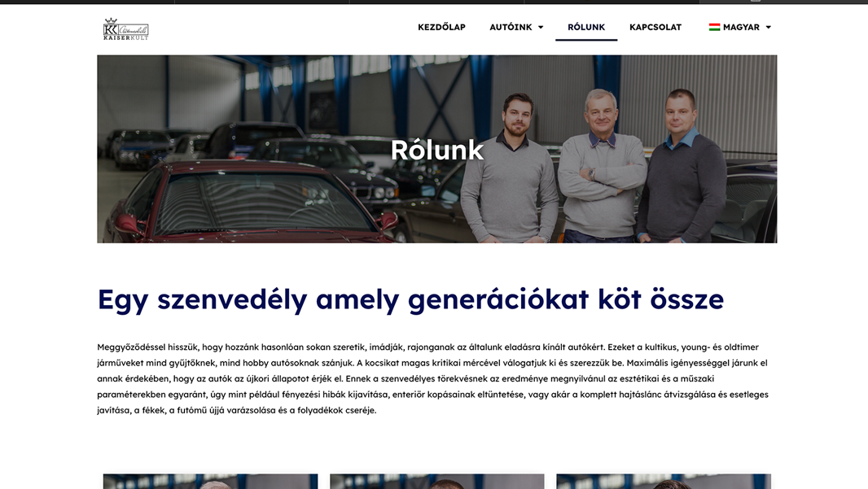Click the man in dark sweater in banner
Screen dimensions: 868x489
point(682,166)
